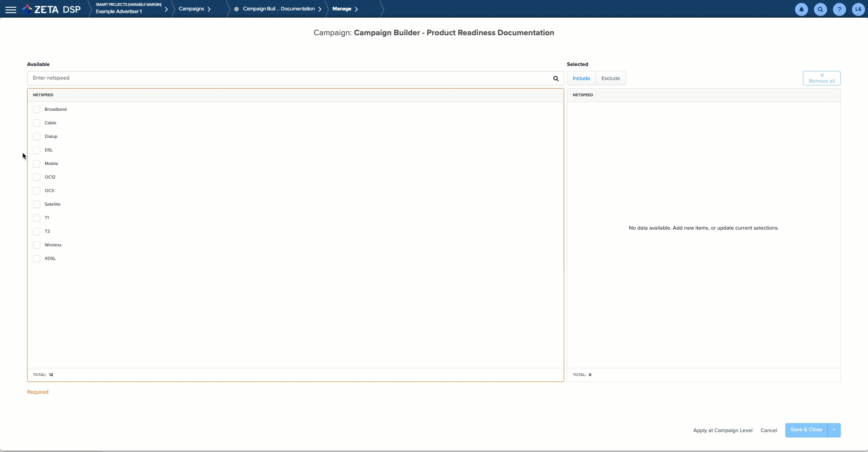Open global search from top bar
The height and width of the screenshot is (452, 868).
click(820, 9)
